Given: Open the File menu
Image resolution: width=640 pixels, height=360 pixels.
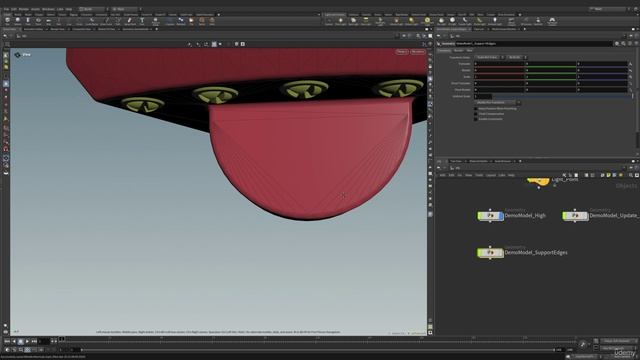Looking at the screenshot, I should point(6,9).
